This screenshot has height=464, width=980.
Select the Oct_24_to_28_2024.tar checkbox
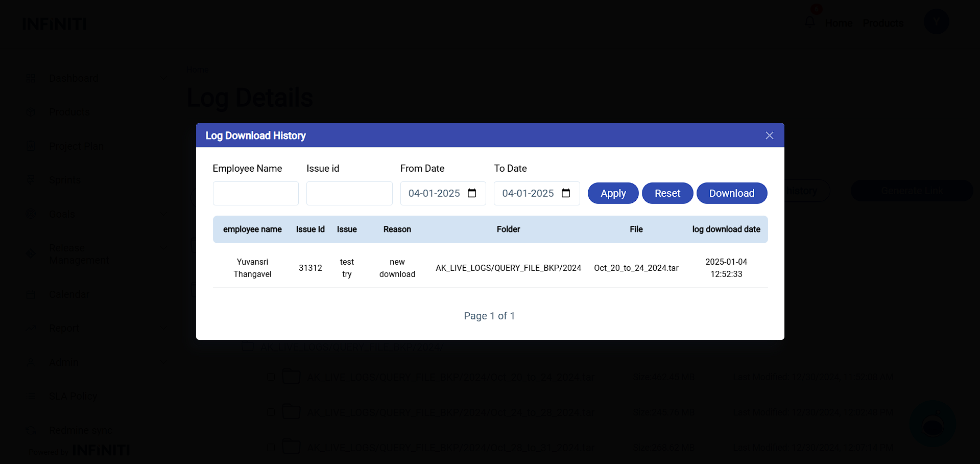271,412
